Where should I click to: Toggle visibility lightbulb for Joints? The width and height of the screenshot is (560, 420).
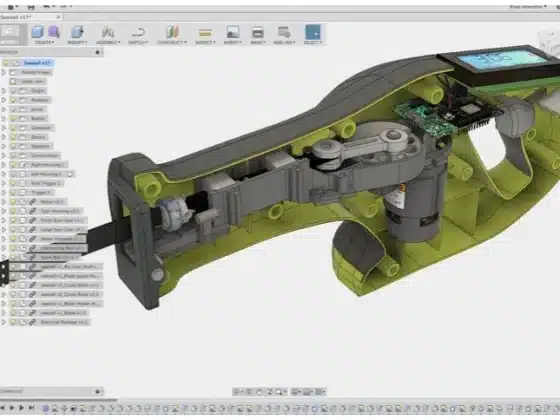coord(13,109)
